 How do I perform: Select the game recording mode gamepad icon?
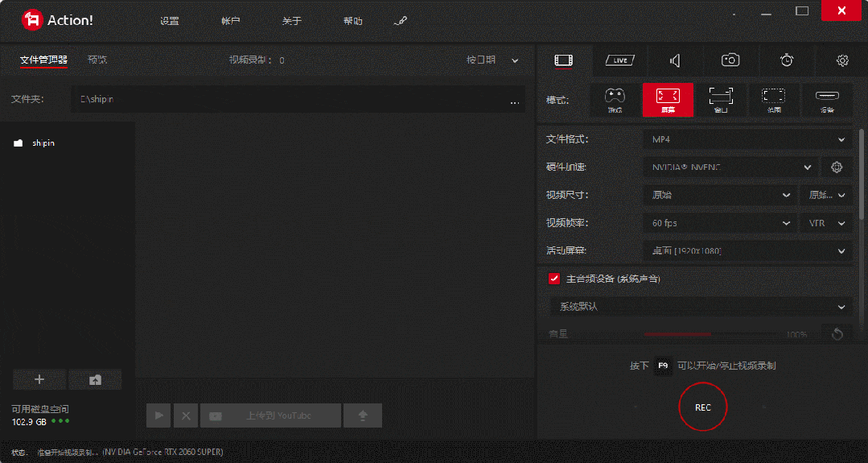[x=615, y=100]
